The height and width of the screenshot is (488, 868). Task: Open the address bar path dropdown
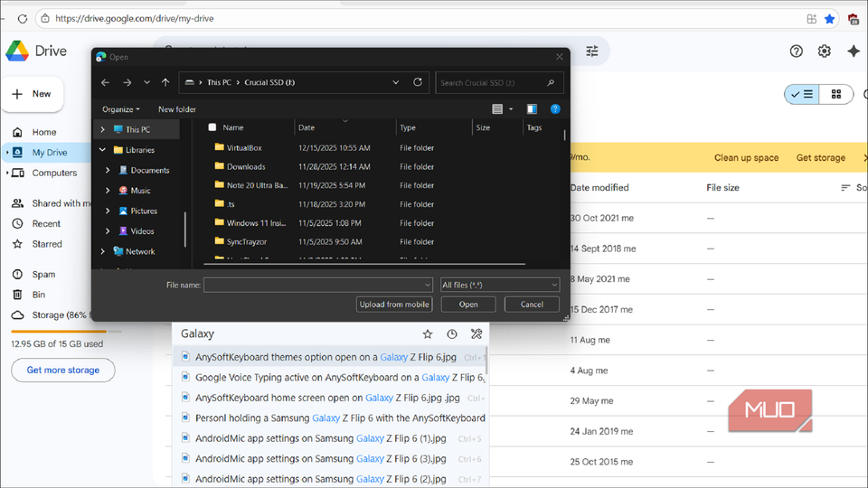point(396,82)
